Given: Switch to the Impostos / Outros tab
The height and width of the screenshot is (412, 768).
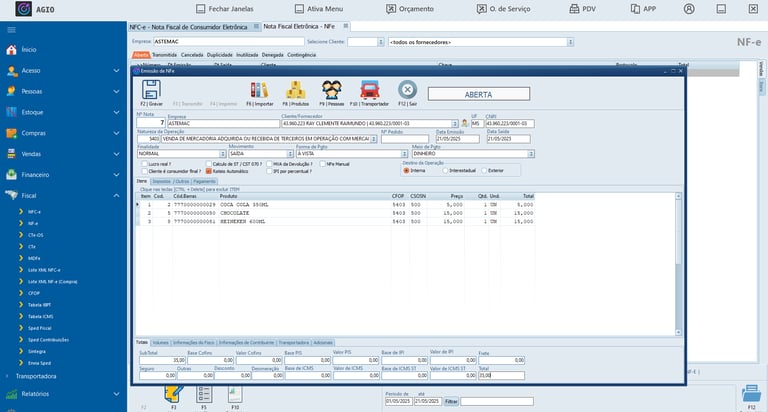Looking at the screenshot, I should (x=170, y=181).
